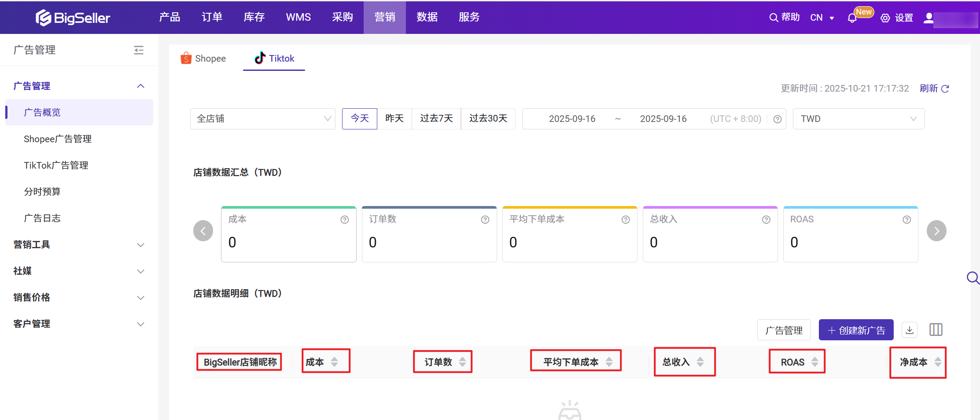Click the timezone help question icon
The image size is (980, 420).
(x=777, y=119)
